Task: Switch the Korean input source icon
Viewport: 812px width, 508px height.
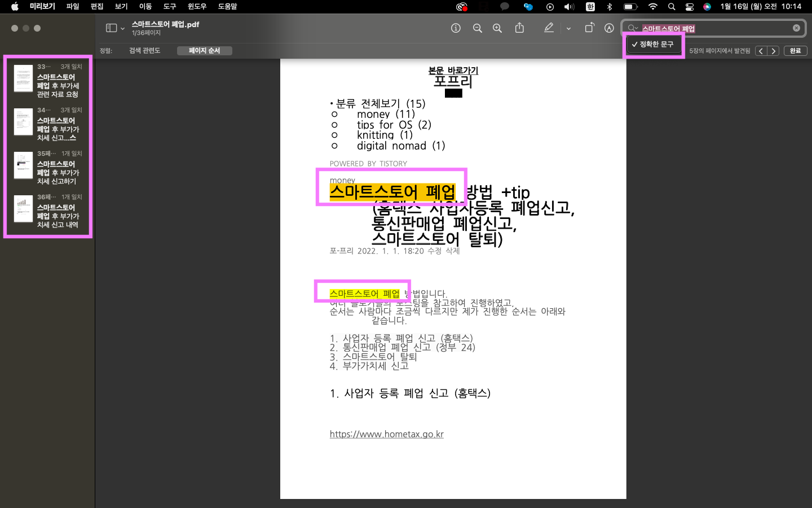Action: point(590,7)
